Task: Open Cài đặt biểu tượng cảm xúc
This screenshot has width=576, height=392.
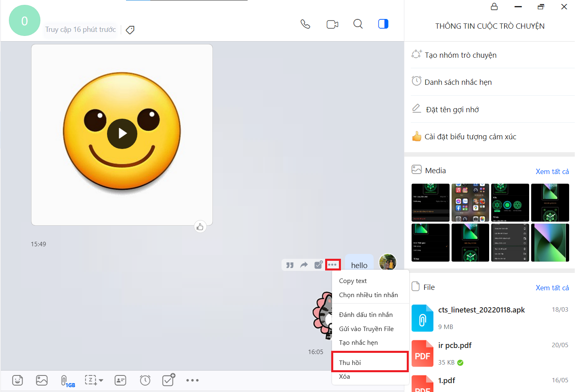Action: [470, 137]
